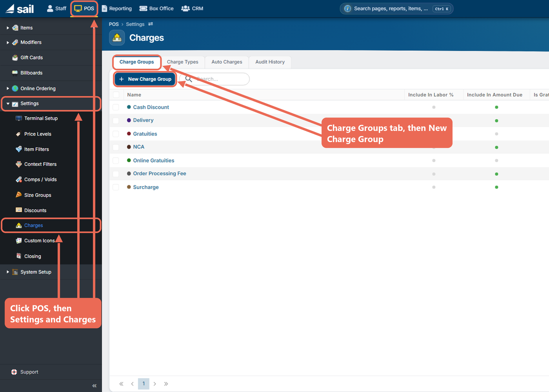Expand the System Setup tree arrow

(8, 272)
